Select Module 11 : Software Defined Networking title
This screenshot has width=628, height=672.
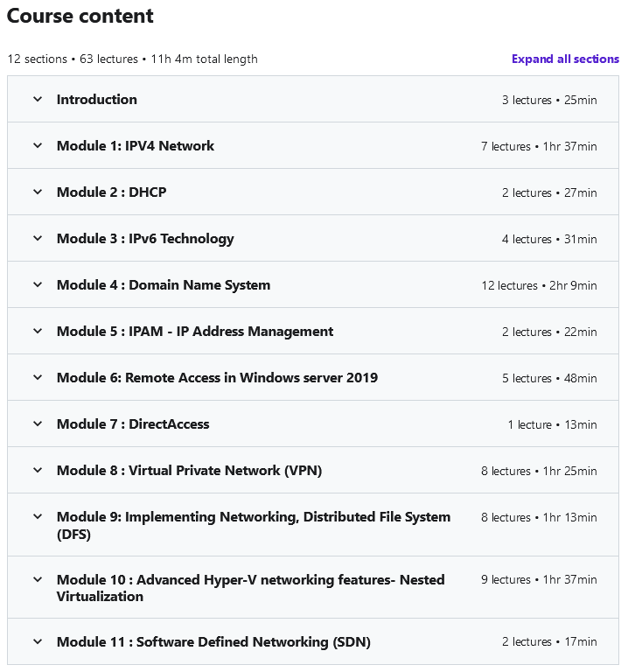pos(213,641)
